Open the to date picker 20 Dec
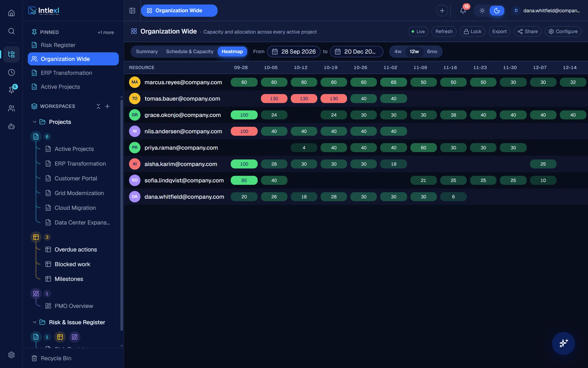This screenshot has width=588, height=368. click(x=356, y=52)
